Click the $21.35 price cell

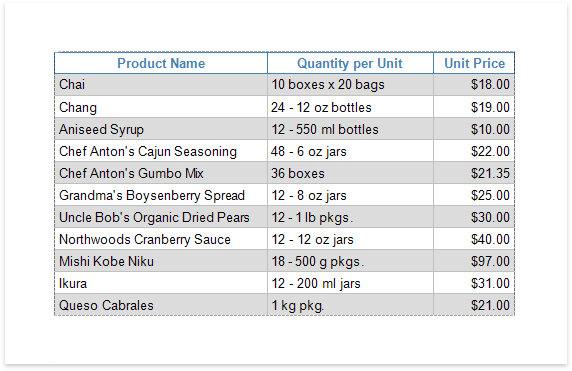click(x=474, y=173)
